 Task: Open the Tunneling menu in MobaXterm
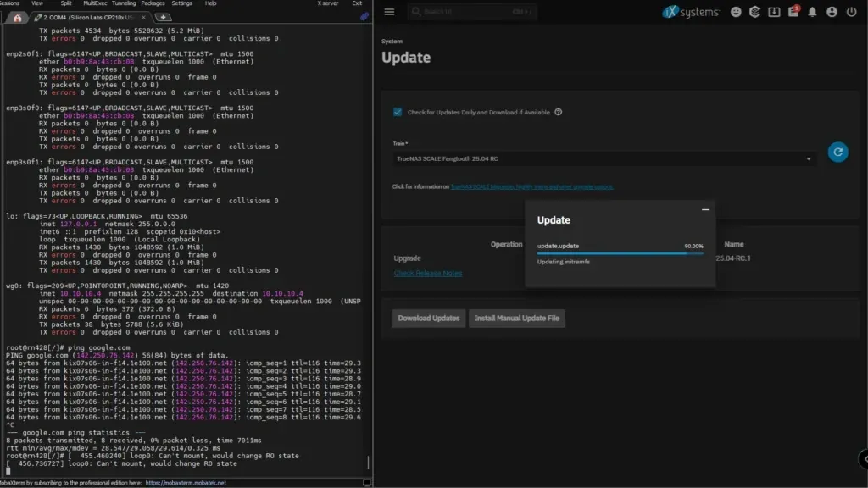tap(123, 3)
